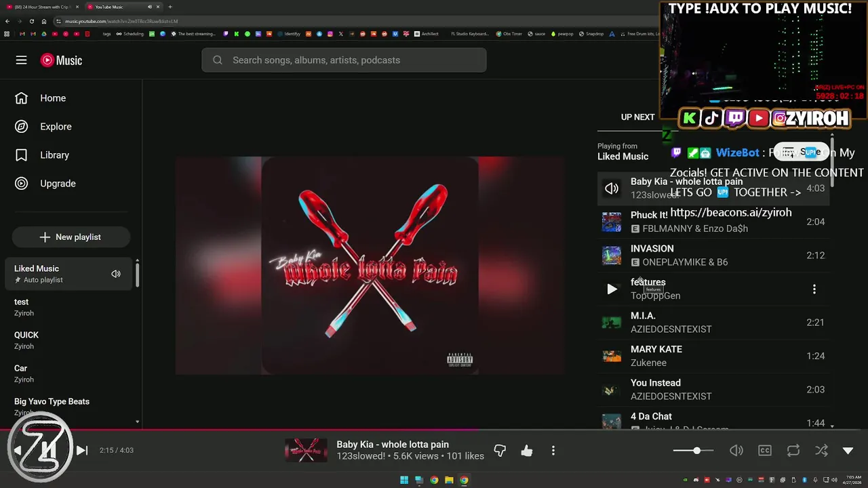Click the whole lotta pain album artwork
Screen dimensions: 868x488
point(370,266)
